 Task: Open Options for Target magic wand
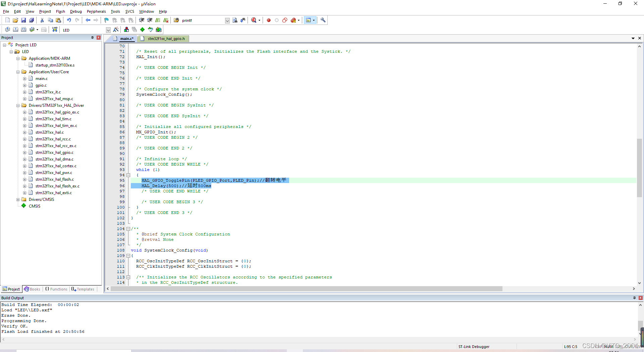(x=116, y=30)
